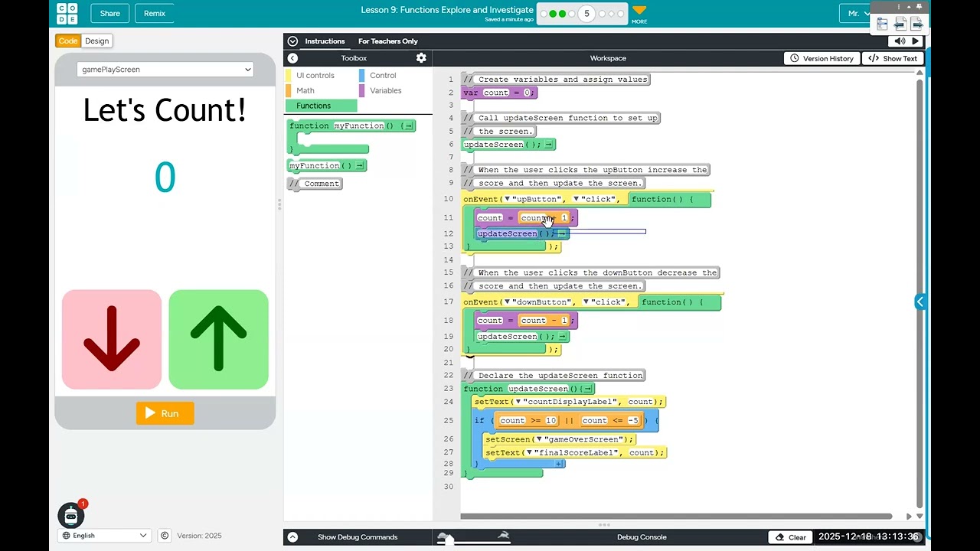Switch to Design mode
This screenshot has width=980, height=551.
click(96, 41)
